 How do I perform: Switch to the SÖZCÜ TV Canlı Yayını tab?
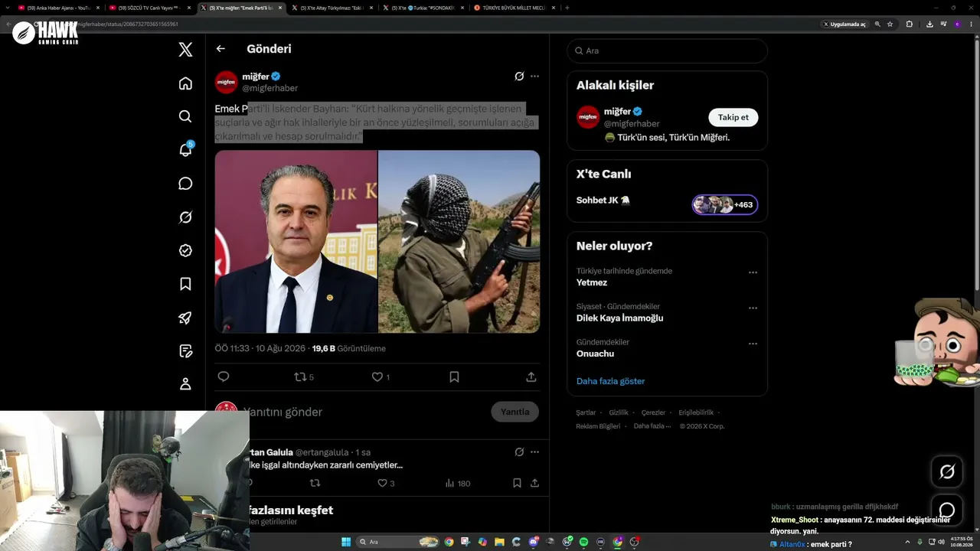click(x=150, y=8)
